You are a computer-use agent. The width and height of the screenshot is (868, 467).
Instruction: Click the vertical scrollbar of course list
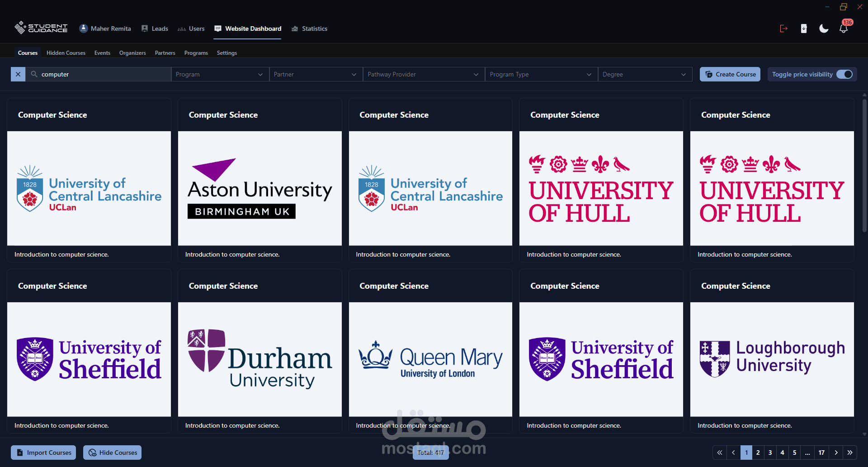tap(864, 165)
